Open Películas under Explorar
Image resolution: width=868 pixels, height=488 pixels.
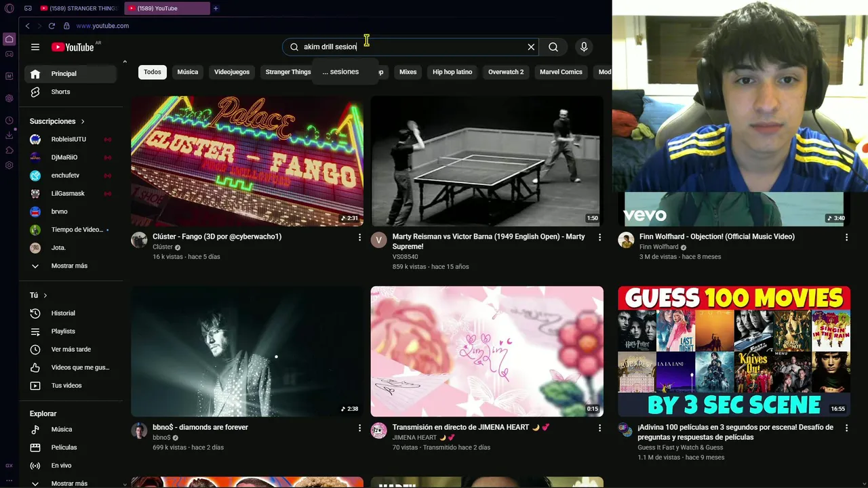71,447
